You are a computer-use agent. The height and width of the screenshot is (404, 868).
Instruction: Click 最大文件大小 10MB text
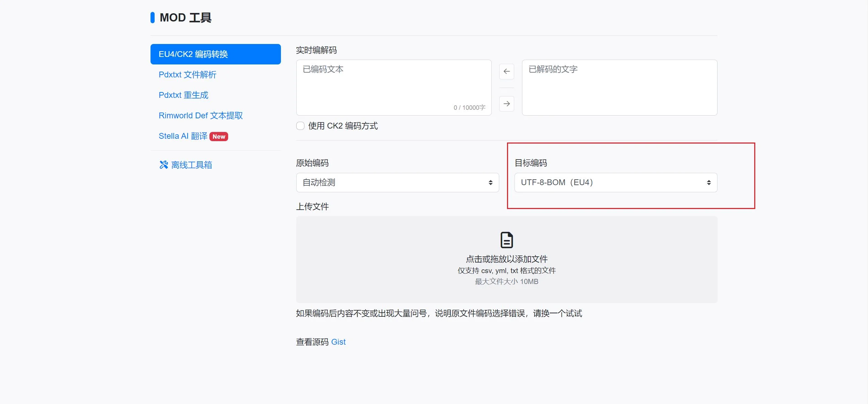click(506, 282)
